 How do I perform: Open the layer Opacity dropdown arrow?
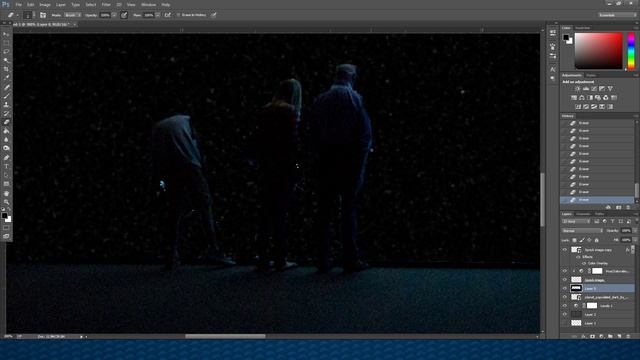click(x=635, y=231)
